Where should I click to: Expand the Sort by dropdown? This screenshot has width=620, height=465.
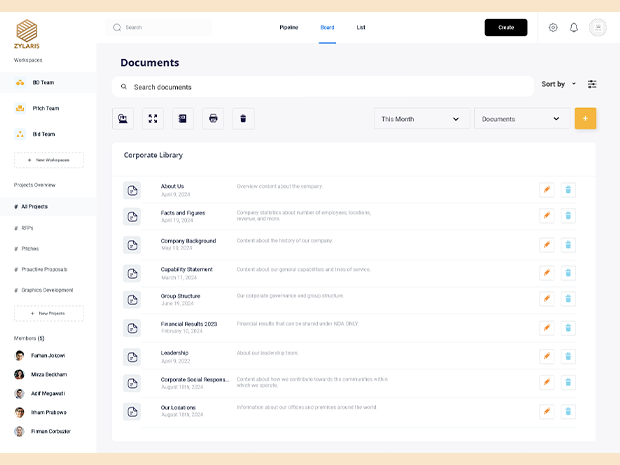[x=558, y=84]
